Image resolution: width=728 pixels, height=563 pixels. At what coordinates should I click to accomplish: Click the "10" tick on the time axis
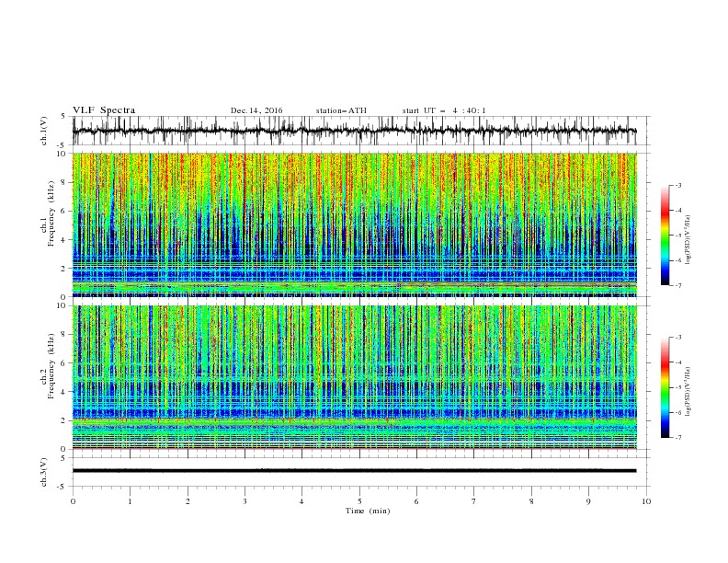pyautogui.click(x=646, y=501)
